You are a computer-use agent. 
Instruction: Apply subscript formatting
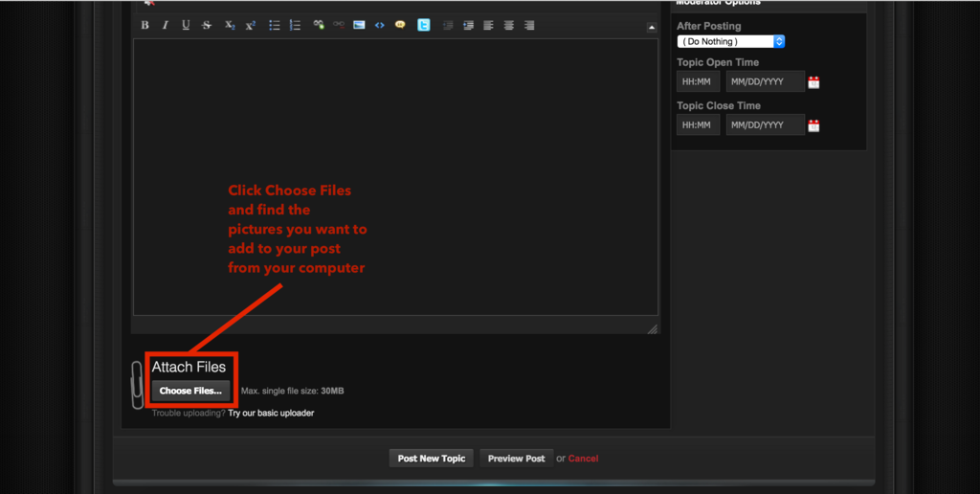pyautogui.click(x=230, y=25)
